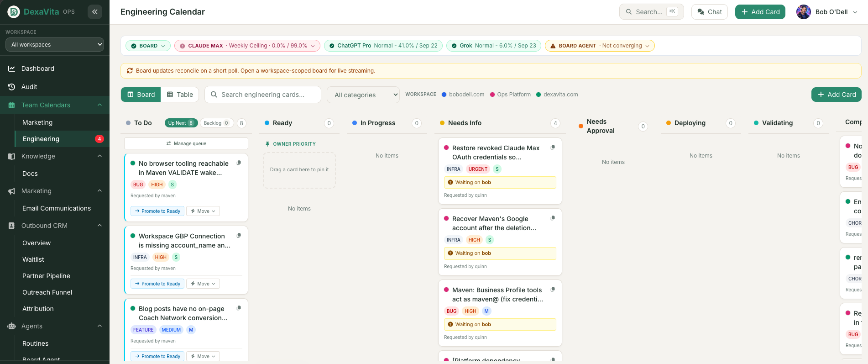Expand the Claude Max weekly ceiling pill
The width and height of the screenshot is (868, 364).
[x=247, y=46]
